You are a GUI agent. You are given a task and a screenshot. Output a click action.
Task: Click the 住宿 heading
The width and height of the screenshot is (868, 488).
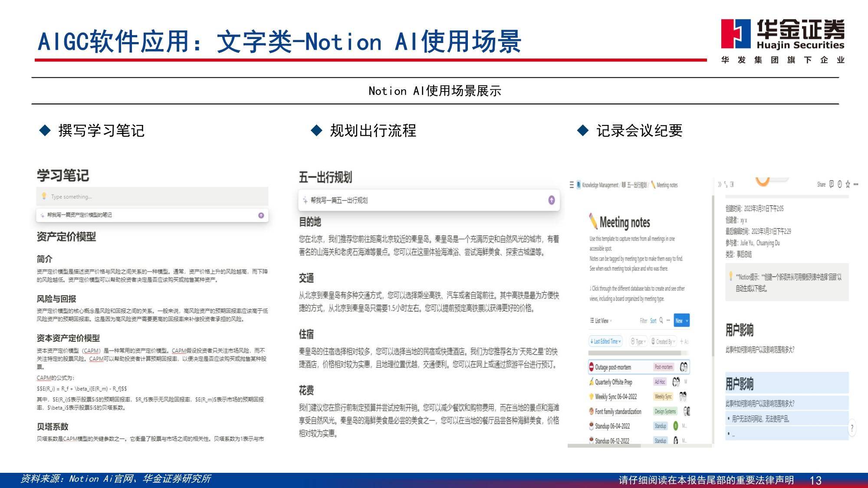click(x=306, y=334)
